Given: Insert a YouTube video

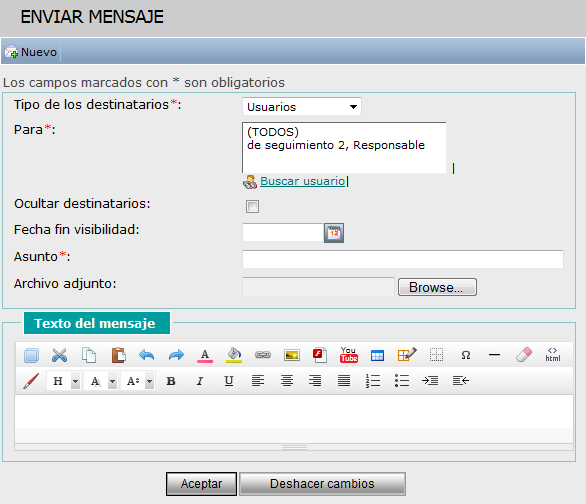Looking at the screenshot, I should point(349,355).
